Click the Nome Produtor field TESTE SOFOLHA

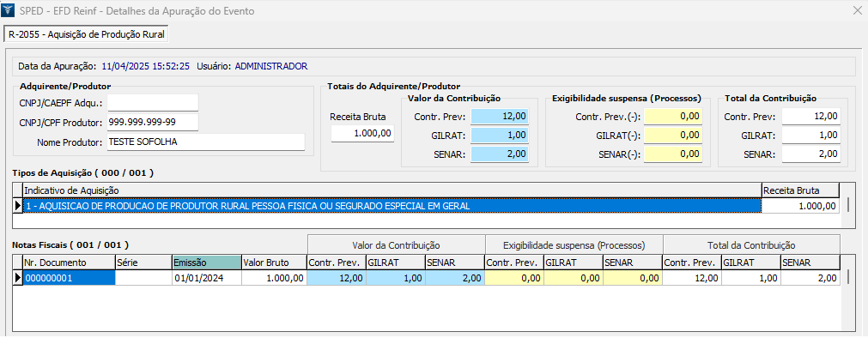(x=206, y=142)
